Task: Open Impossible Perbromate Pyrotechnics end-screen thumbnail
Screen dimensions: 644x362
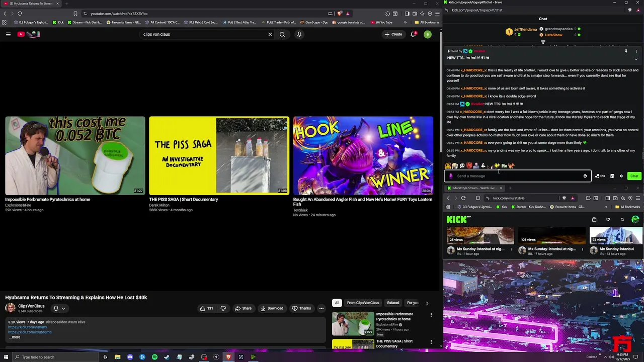Action: tap(75, 156)
